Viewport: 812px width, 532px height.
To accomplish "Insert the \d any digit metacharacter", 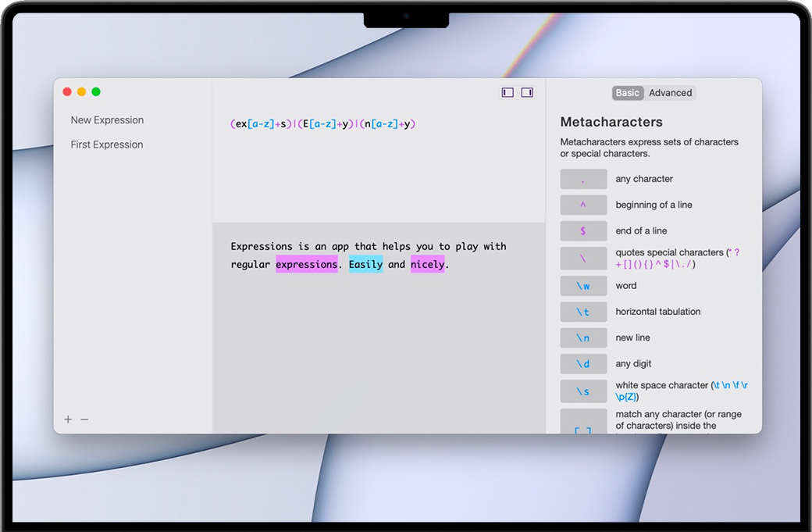I will pyautogui.click(x=583, y=364).
